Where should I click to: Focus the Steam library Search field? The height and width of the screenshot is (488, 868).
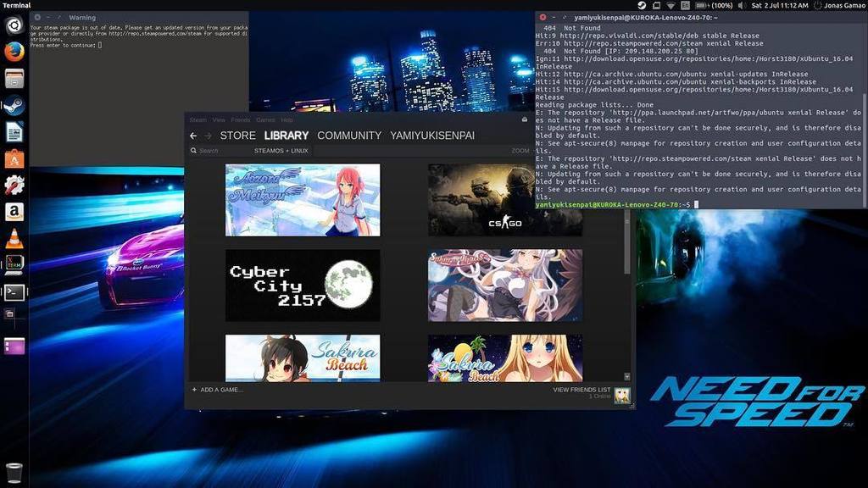point(221,151)
